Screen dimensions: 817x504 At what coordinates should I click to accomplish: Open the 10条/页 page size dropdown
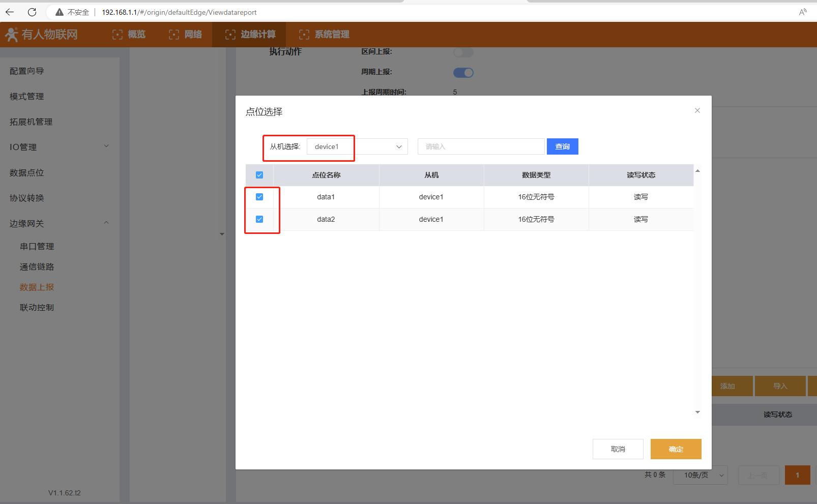click(x=701, y=475)
